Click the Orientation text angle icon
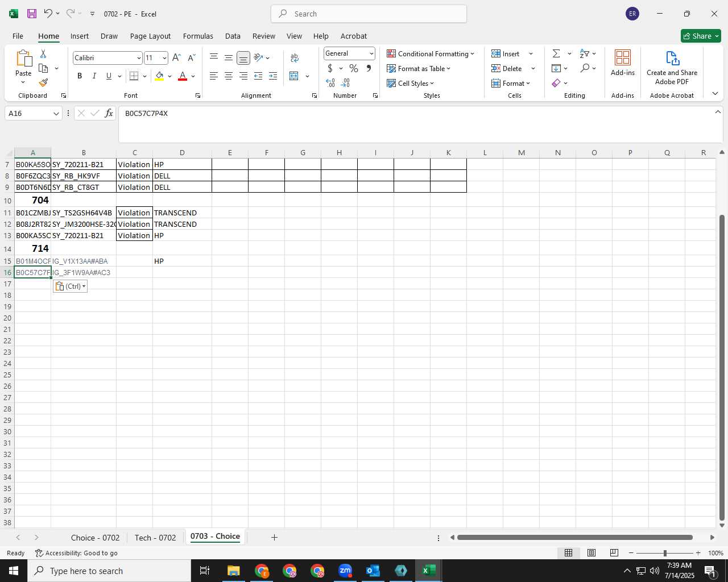This screenshot has width=728, height=582. pyautogui.click(x=259, y=57)
